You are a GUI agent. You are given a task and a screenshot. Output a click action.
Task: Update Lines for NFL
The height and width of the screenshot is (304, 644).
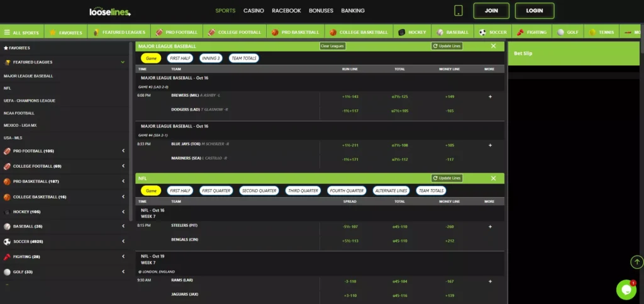447,178
